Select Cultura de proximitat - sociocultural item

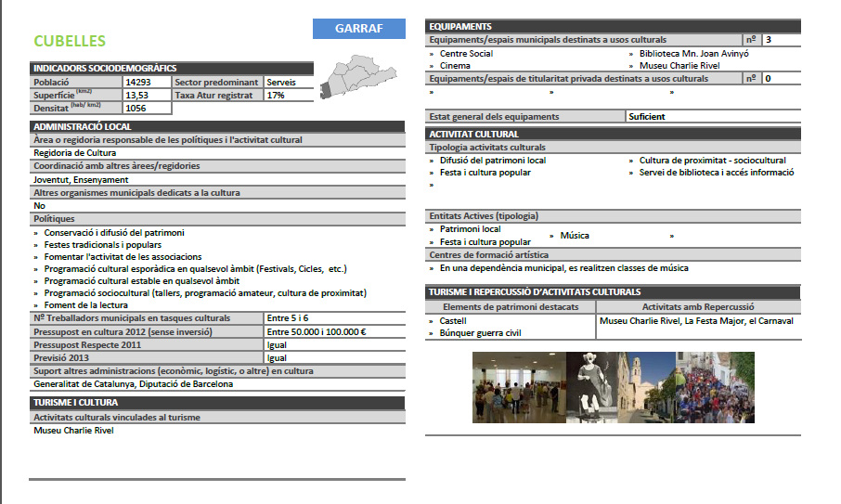tap(712, 161)
